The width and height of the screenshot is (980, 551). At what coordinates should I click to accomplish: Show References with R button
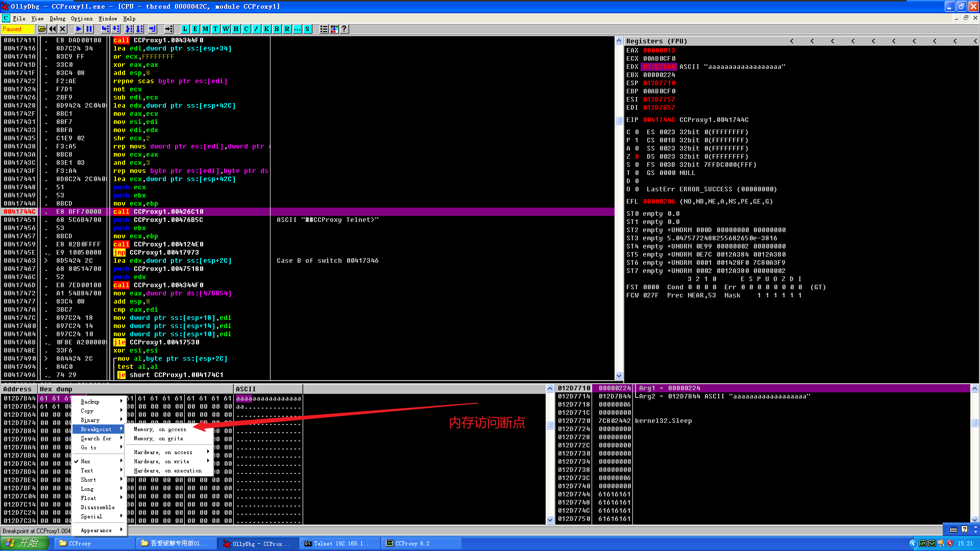[287, 29]
